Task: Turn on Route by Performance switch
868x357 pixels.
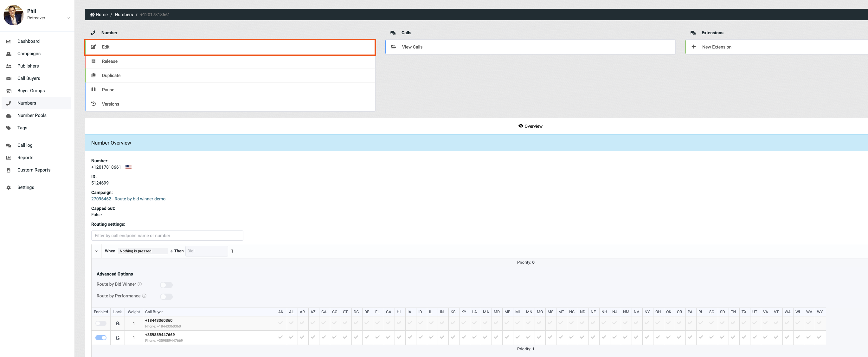Action: (x=166, y=297)
